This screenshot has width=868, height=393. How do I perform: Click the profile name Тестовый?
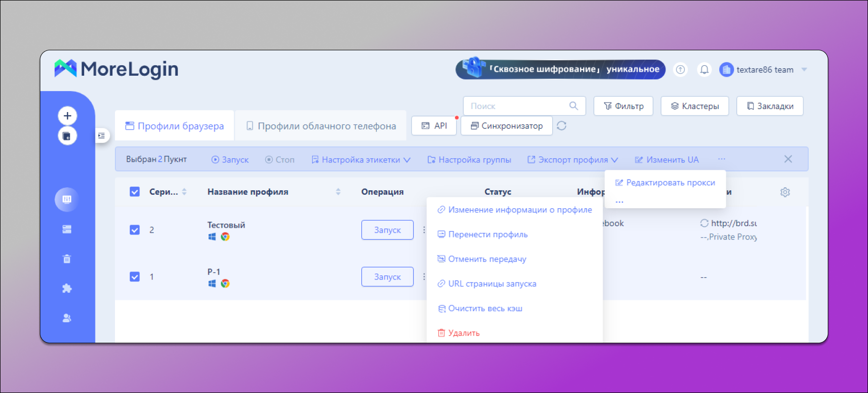[x=226, y=225]
